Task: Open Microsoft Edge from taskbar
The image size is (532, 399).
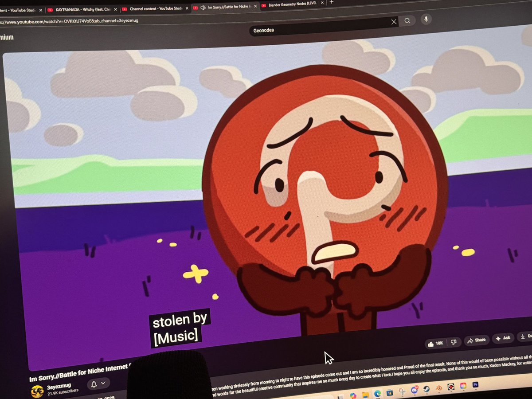Action: tap(377, 394)
